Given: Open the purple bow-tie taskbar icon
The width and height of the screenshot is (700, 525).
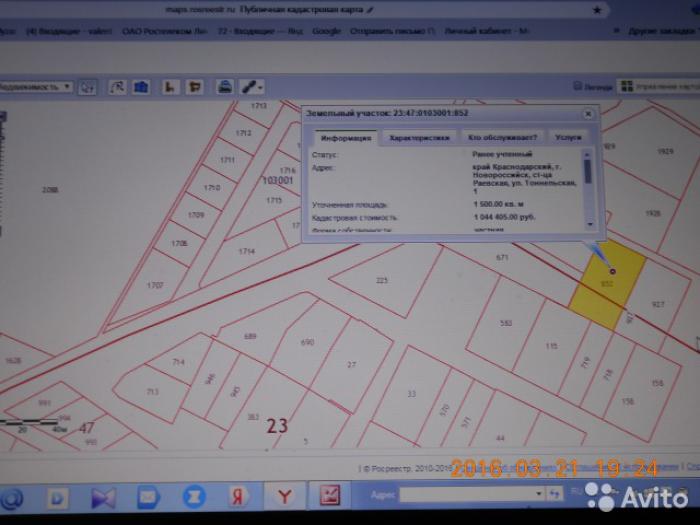Looking at the screenshot, I should (103, 498).
